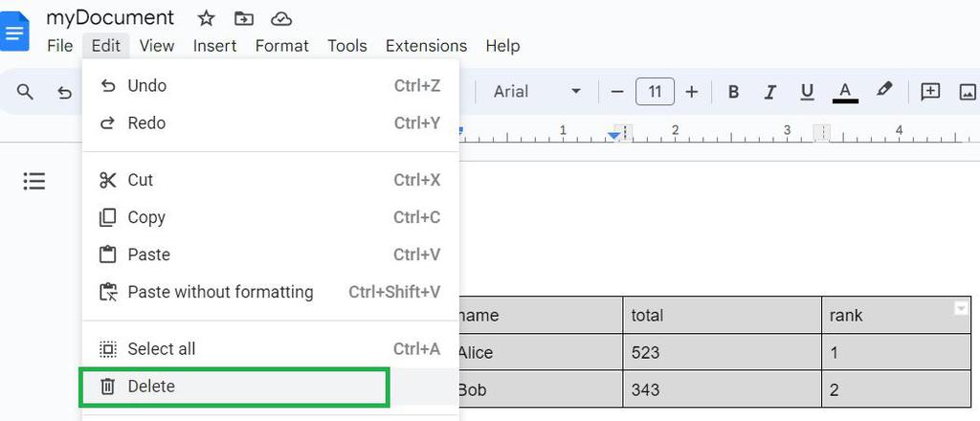Toggle underline formatting

[807, 92]
